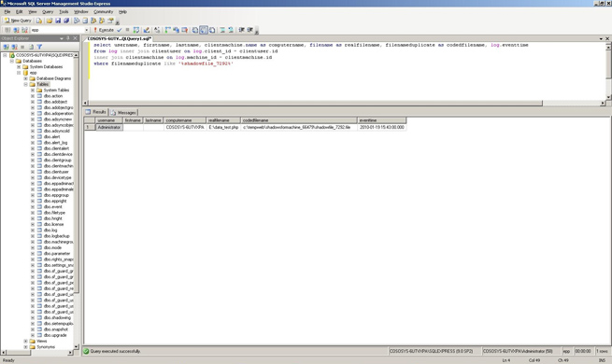Select the dbo.clientuser table
Screen dimensions: 612x364
click(56, 172)
